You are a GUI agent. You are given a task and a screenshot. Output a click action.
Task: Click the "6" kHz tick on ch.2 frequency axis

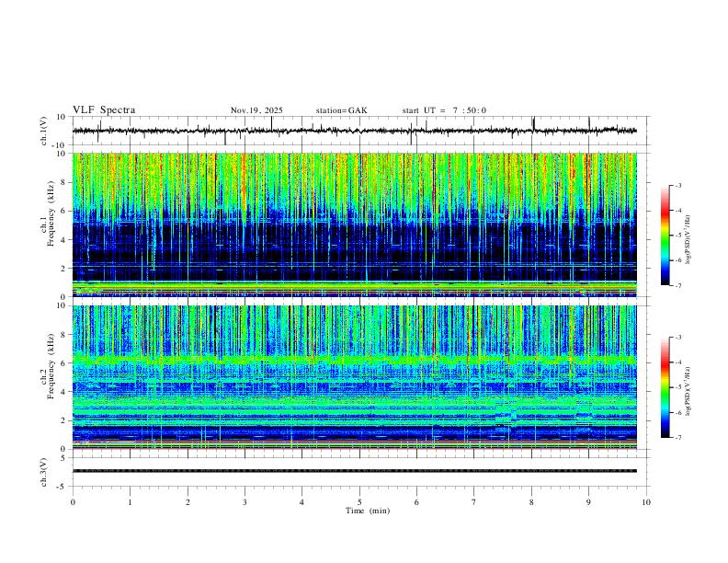[63, 363]
